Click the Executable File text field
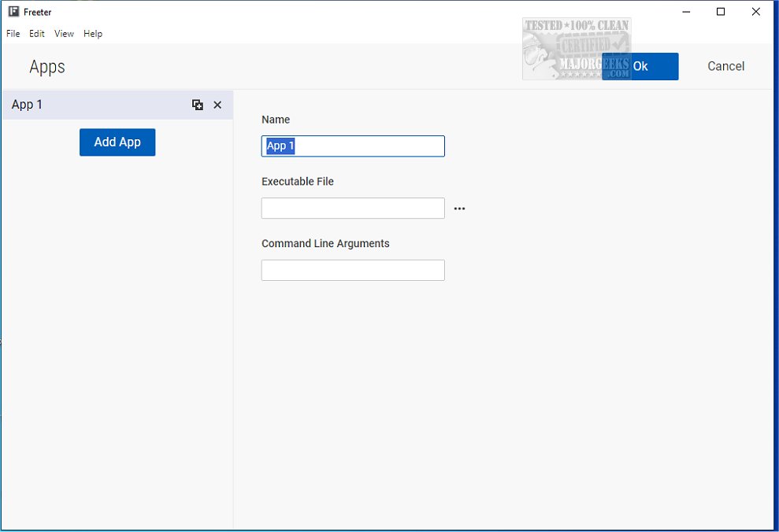779x532 pixels. (353, 208)
